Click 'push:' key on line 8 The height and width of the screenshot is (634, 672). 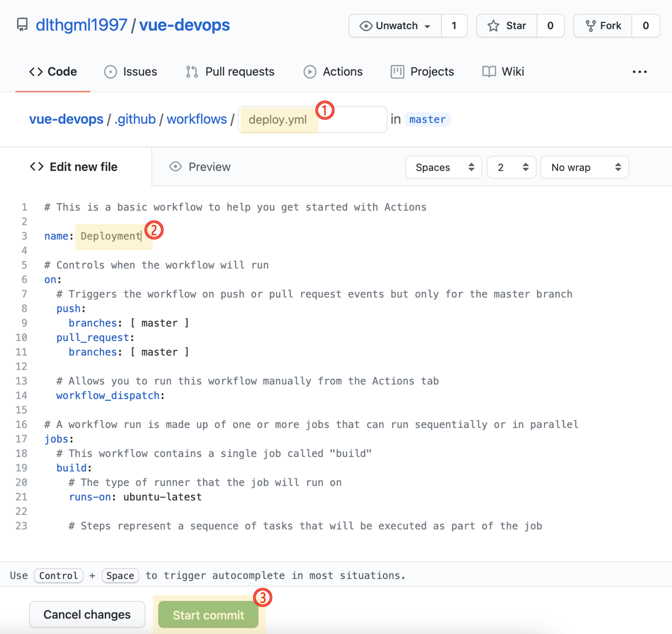(71, 308)
